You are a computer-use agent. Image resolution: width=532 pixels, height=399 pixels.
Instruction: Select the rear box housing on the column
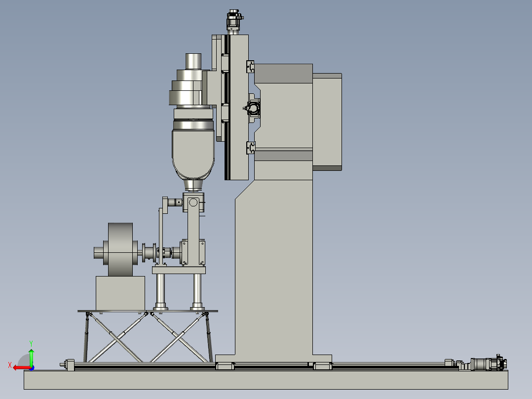(x=327, y=121)
